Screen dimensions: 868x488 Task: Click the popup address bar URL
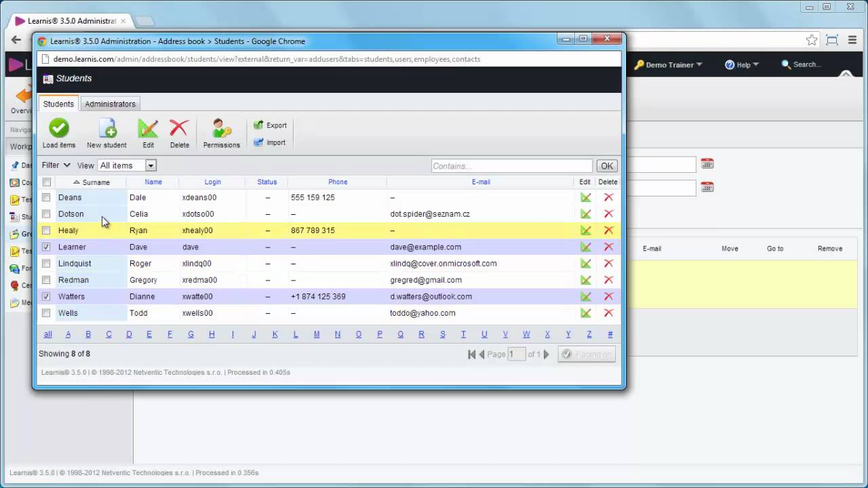pyautogui.click(x=267, y=59)
